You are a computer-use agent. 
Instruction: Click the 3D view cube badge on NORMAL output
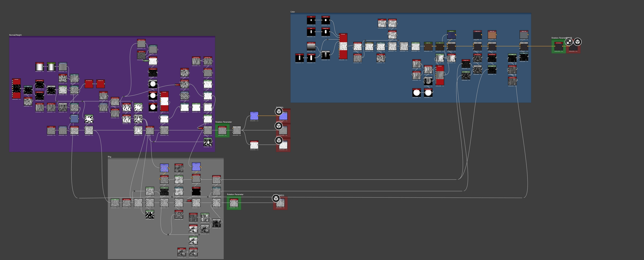point(279,111)
